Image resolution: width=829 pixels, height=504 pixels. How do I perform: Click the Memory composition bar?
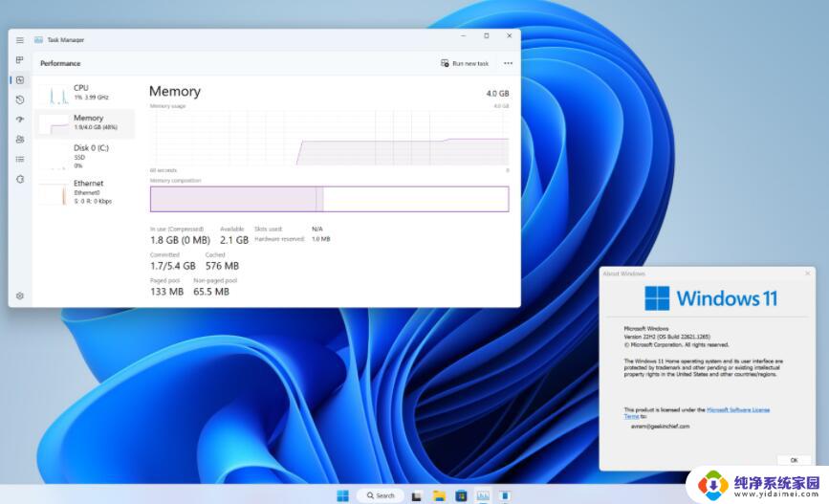[329, 199]
